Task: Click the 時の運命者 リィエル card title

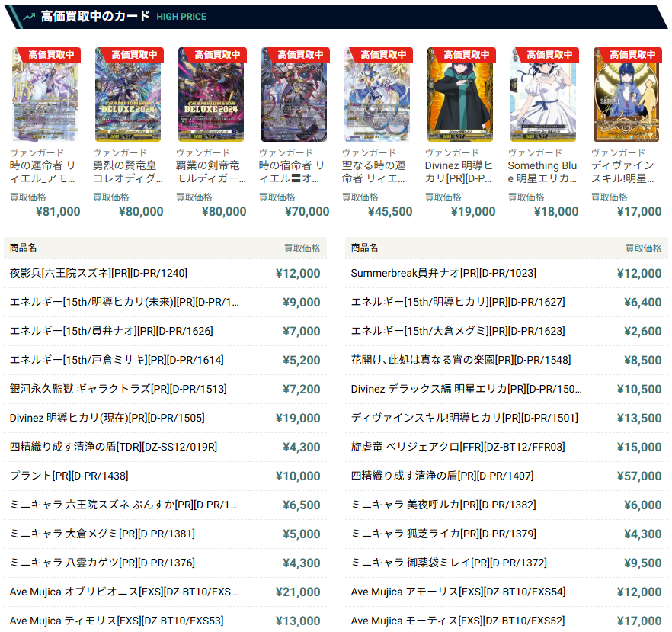Action: pyautogui.click(x=43, y=172)
